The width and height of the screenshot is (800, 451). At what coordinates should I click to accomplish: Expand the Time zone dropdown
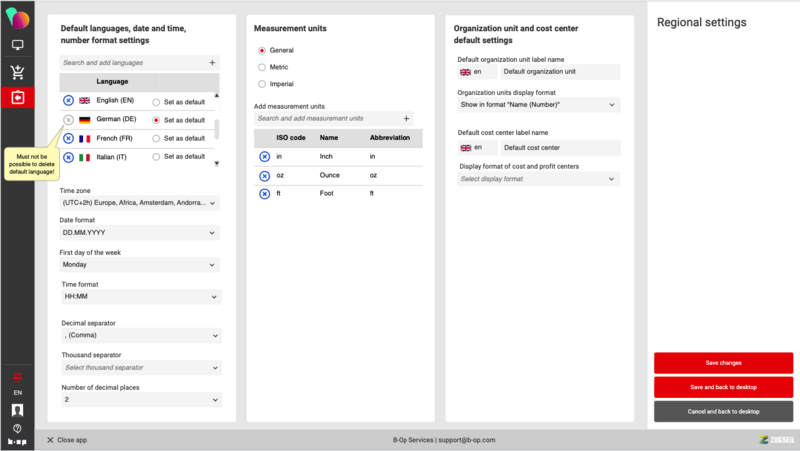[x=139, y=203]
